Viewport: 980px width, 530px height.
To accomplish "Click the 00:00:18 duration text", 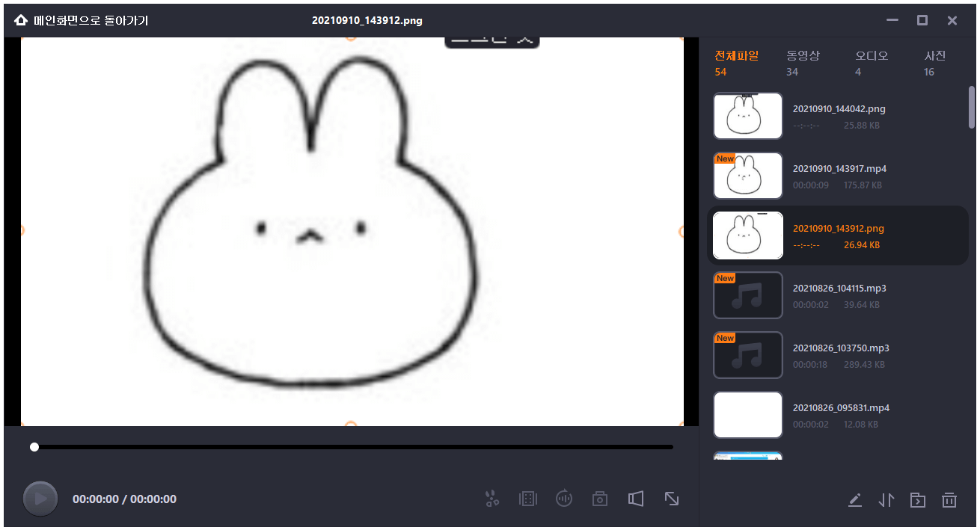I will [x=811, y=365].
